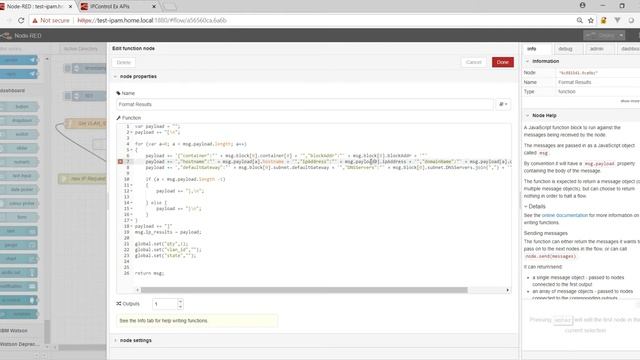This screenshot has height=360, width=640.
Task: Open the online documentation link
Action: 564,215
